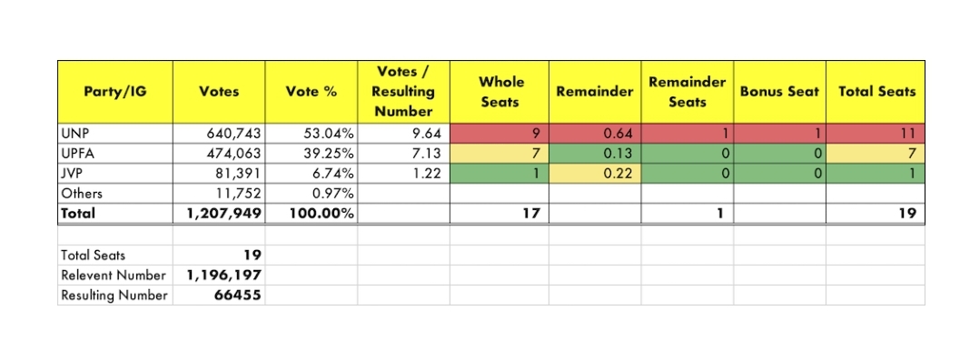Select the UPFA party name cell
Image resolution: width=980 pixels, height=341 pixels.
click(115, 153)
